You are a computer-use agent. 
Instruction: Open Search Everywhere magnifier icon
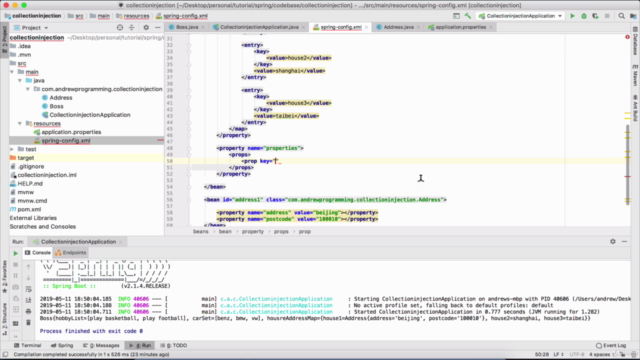[621, 16]
